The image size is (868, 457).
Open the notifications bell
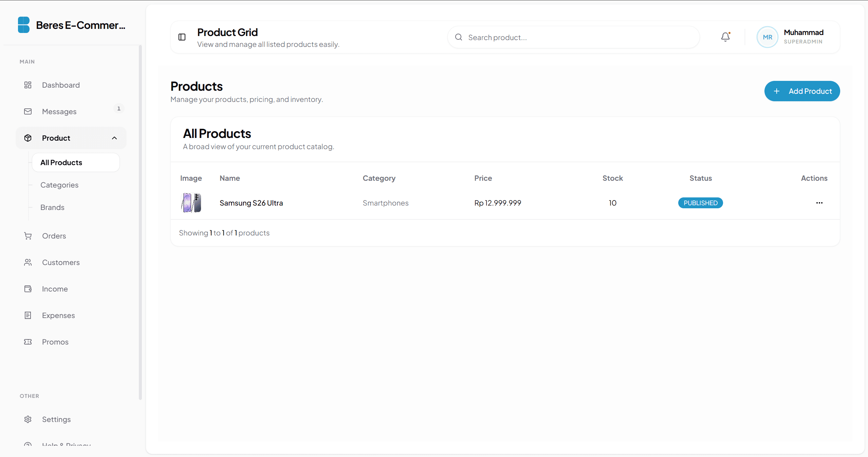click(x=725, y=37)
